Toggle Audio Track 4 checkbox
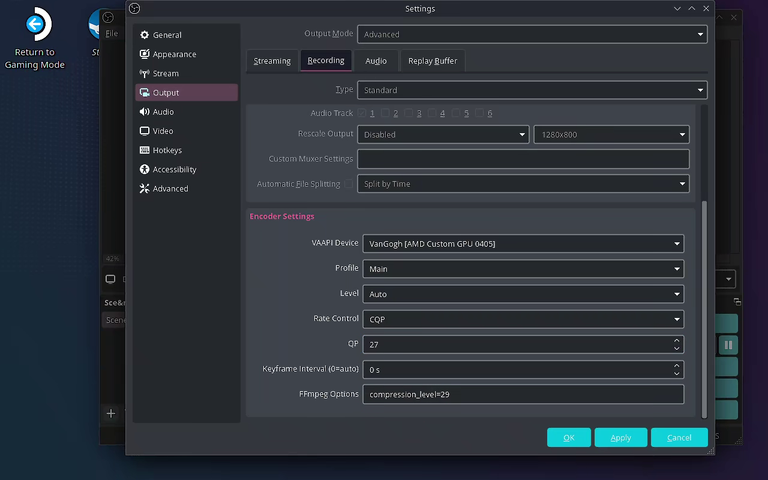This screenshot has width=768, height=480. click(x=432, y=113)
